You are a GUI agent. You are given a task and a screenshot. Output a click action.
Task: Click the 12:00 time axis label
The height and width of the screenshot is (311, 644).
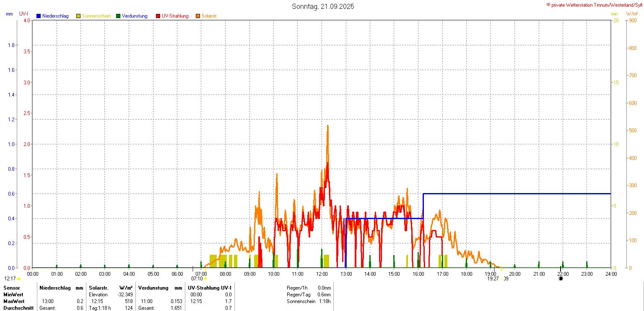[322, 274]
